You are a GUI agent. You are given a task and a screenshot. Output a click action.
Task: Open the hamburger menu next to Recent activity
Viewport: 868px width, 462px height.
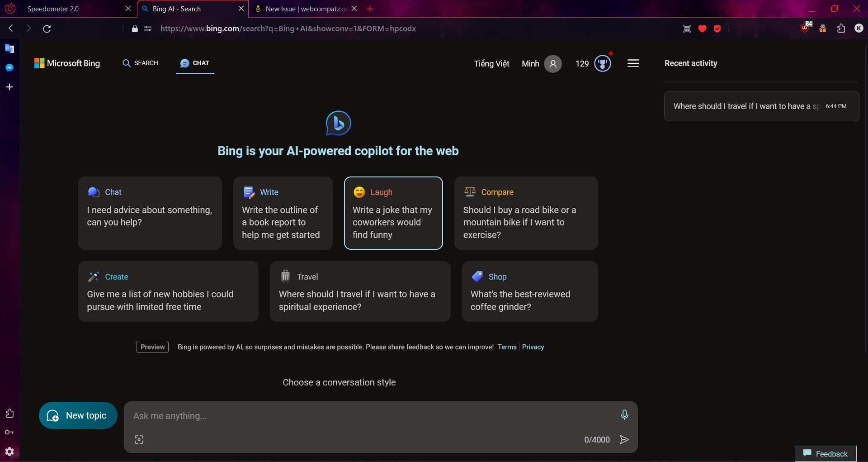click(633, 63)
